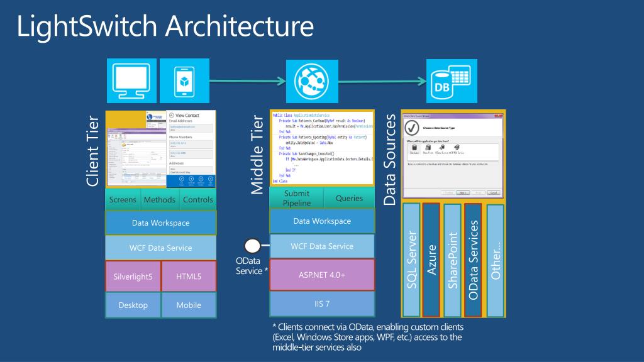Select the OData Services column
The image size is (644, 362).
[473, 260]
